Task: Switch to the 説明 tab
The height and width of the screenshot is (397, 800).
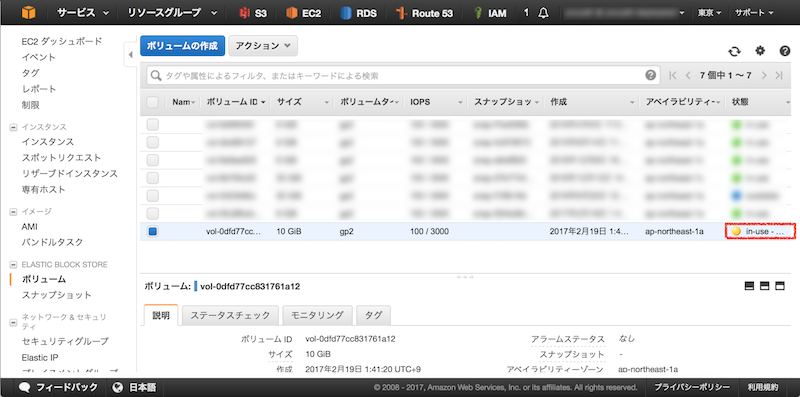Action: [161, 315]
